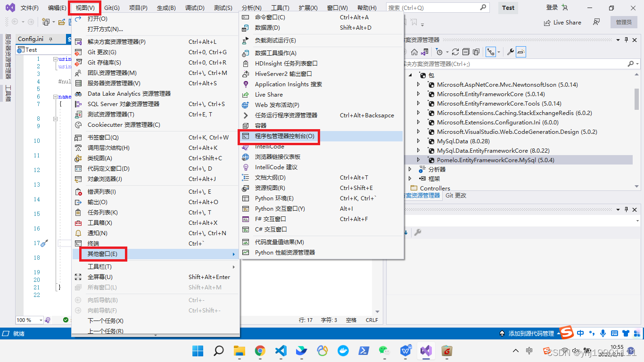Image resolution: width=644 pixels, height=362 pixels.
Task: Expand Pomelo.EntityFrameworkCore.MySql package node
Action: [x=418, y=160]
